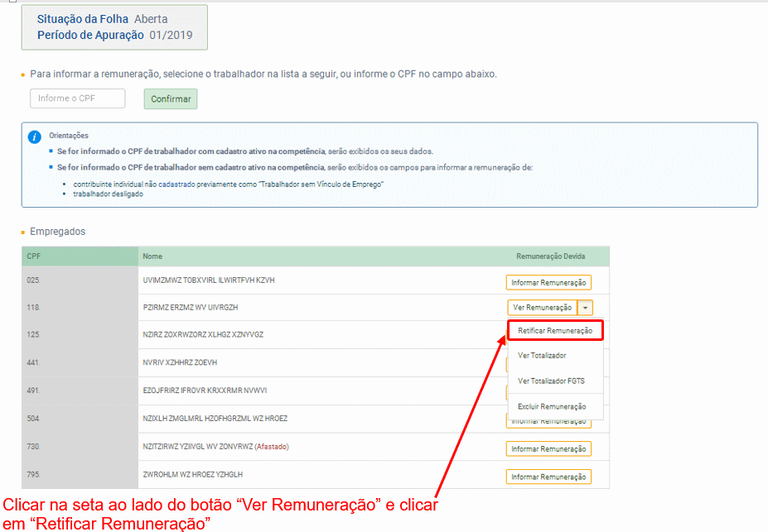Click the red Afastado status label
Screen dimensions: 768x532
[272, 446]
